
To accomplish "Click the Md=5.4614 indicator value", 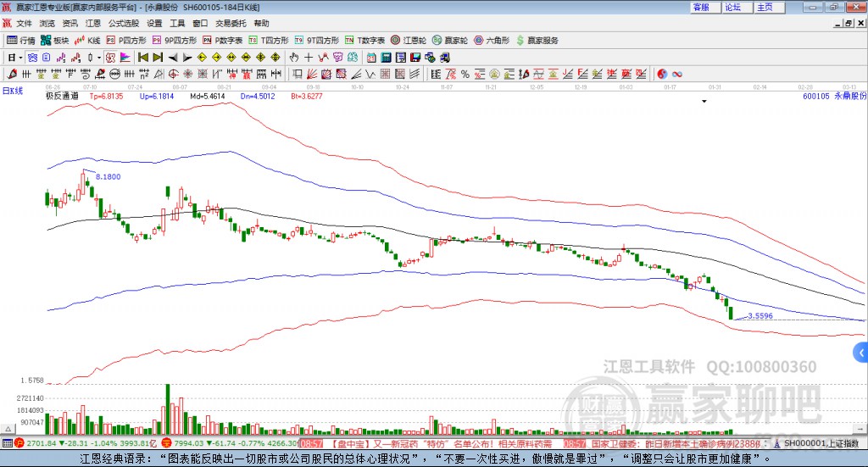I will tap(208, 96).
